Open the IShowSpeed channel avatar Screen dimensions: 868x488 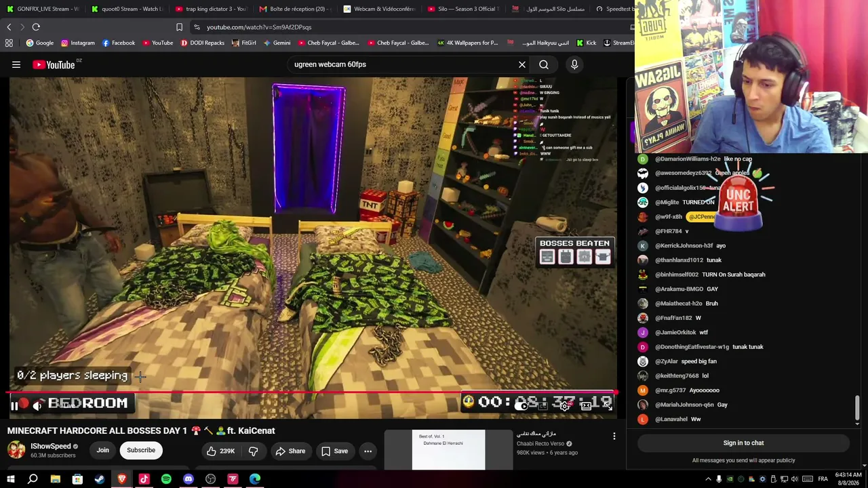coord(16,450)
